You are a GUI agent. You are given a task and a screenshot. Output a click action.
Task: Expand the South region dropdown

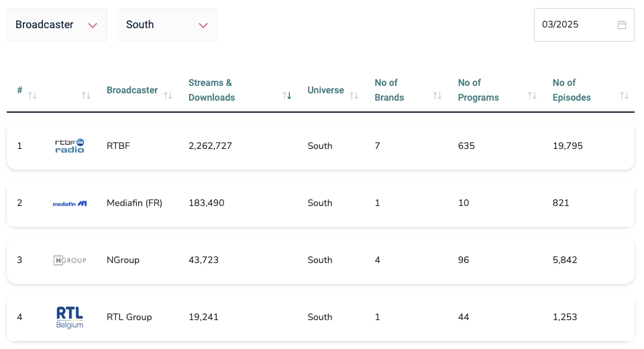(x=167, y=25)
